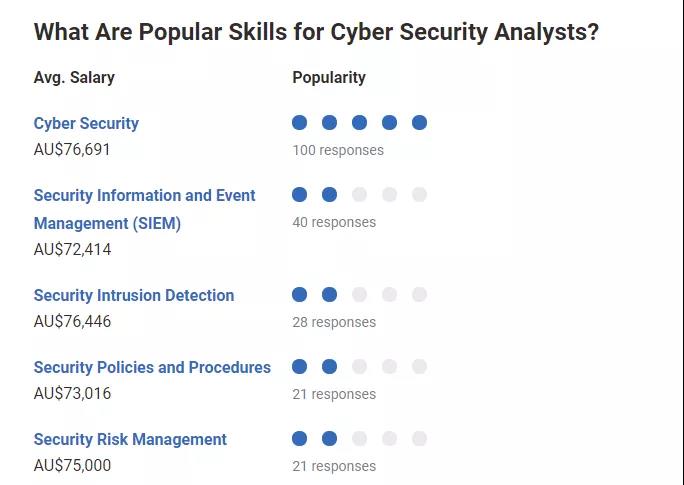Click the '100 responses' text
The height and width of the screenshot is (485, 684).
click(x=338, y=151)
